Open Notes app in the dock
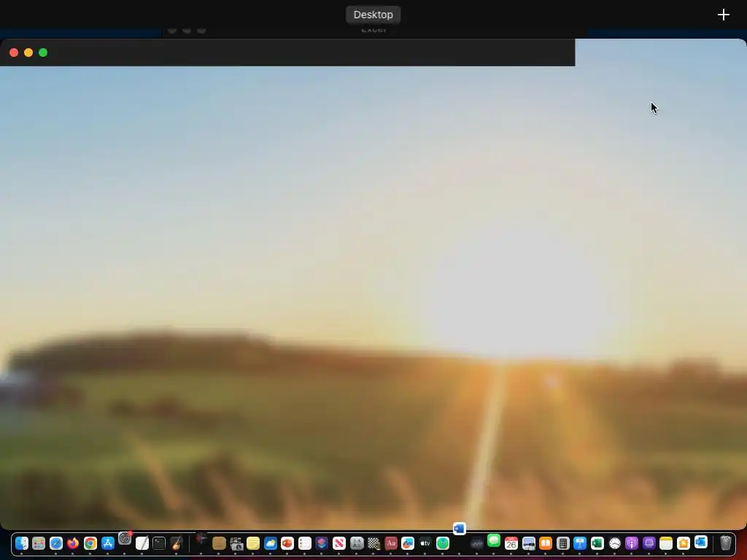 [x=666, y=543]
